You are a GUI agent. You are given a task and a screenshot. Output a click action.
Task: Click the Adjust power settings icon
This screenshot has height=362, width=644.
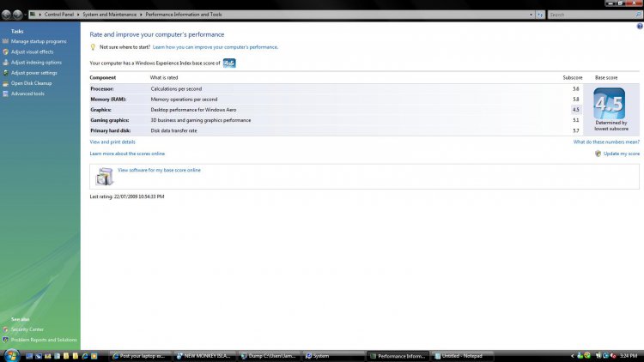click(5, 73)
